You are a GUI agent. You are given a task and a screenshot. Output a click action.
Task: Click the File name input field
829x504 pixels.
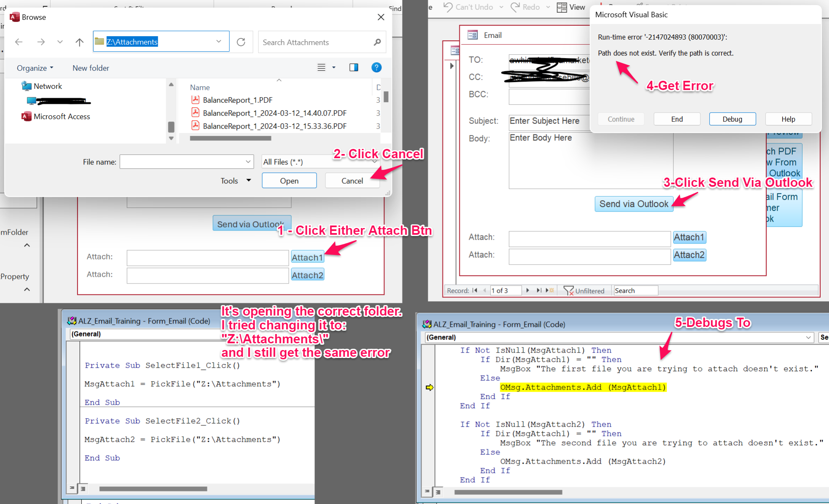coord(182,162)
